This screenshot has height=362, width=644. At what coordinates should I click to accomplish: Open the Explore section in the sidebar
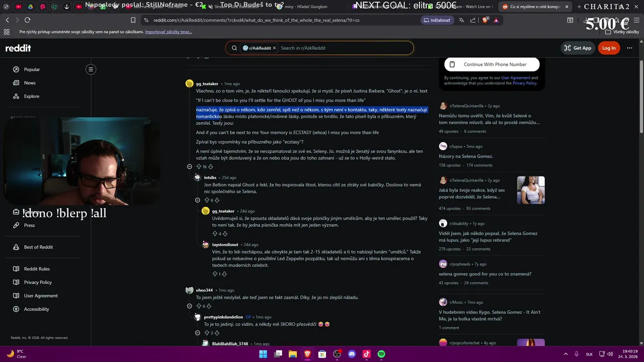pos(31,96)
